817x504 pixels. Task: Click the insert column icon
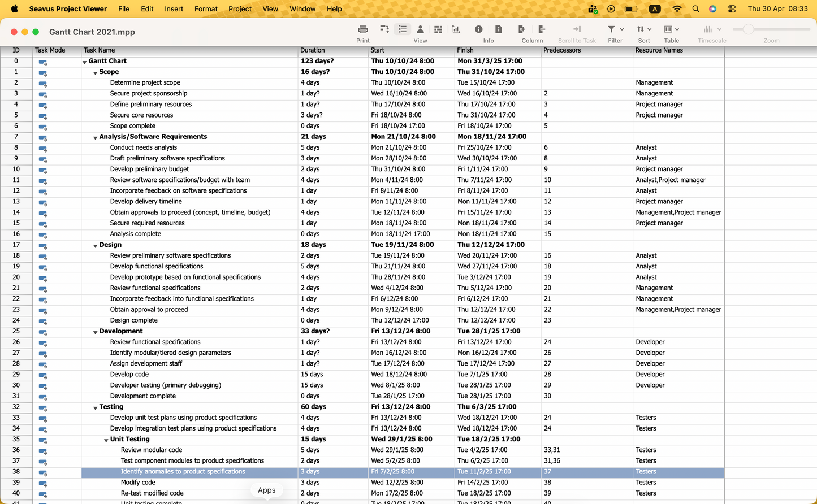[x=522, y=29]
